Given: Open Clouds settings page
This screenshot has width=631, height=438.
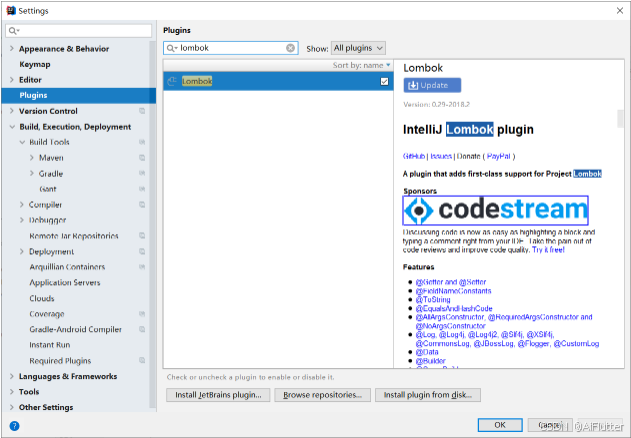Looking at the screenshot, I should pyautogui.click(x=42, y=298).
